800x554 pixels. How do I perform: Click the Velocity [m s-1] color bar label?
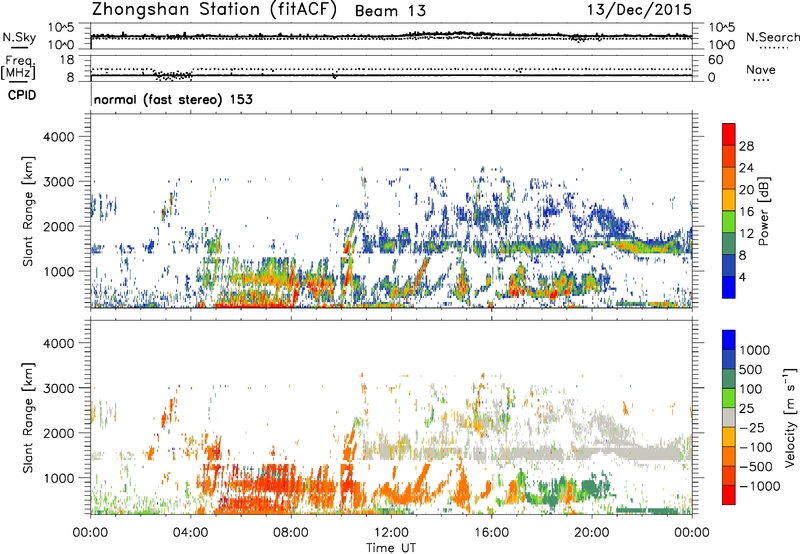click(x=790, y=418)
